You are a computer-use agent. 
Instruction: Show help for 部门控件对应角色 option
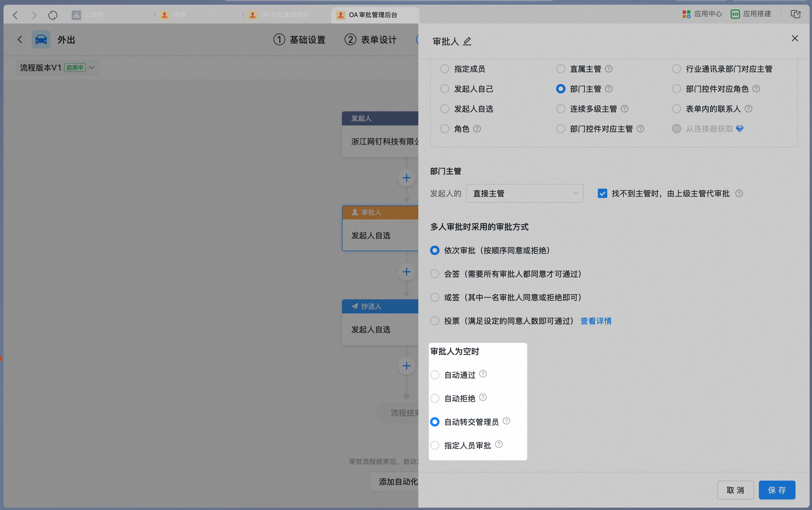(x=756, y=89)
